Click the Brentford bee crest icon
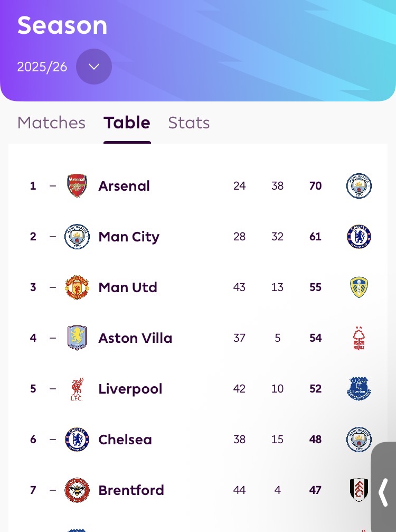This screenshot has height=532, width=396. (x=77, y=490)
